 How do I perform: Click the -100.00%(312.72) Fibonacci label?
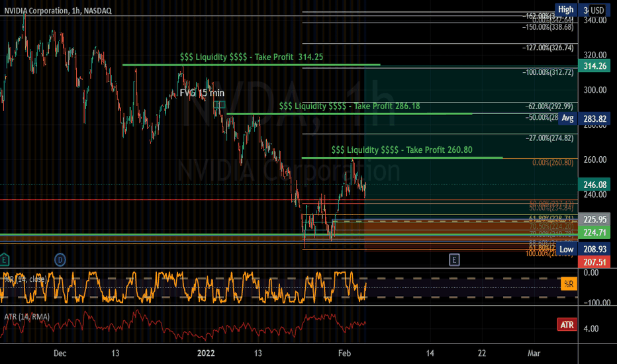547,72
